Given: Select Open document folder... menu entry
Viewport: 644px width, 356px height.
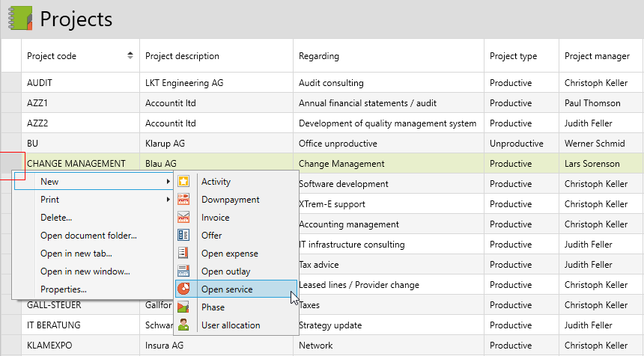Looking at the screenshot, I should point(88,236).
